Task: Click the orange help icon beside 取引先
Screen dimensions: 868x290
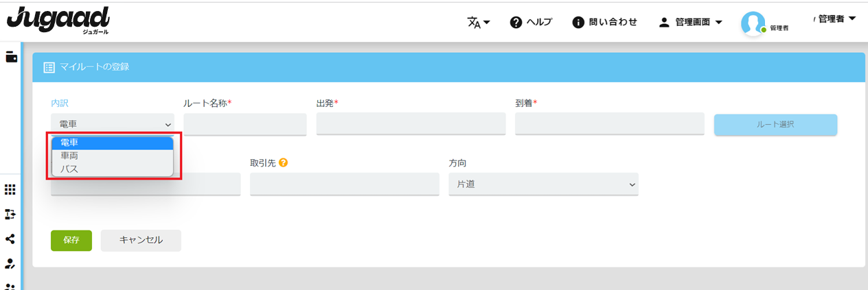Action: click(283, 163)
